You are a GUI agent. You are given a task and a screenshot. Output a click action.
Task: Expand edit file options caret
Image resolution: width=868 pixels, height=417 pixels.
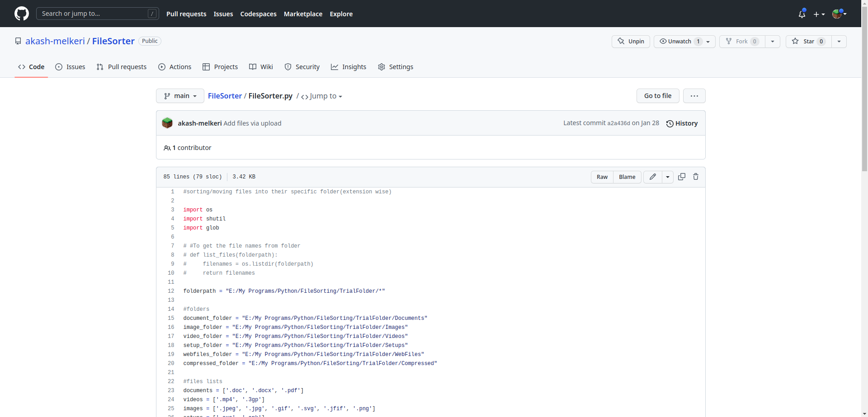668,177
